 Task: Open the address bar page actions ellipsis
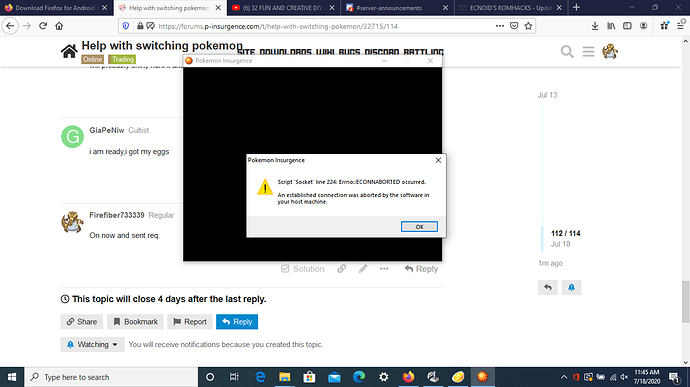tap(500, 26)
